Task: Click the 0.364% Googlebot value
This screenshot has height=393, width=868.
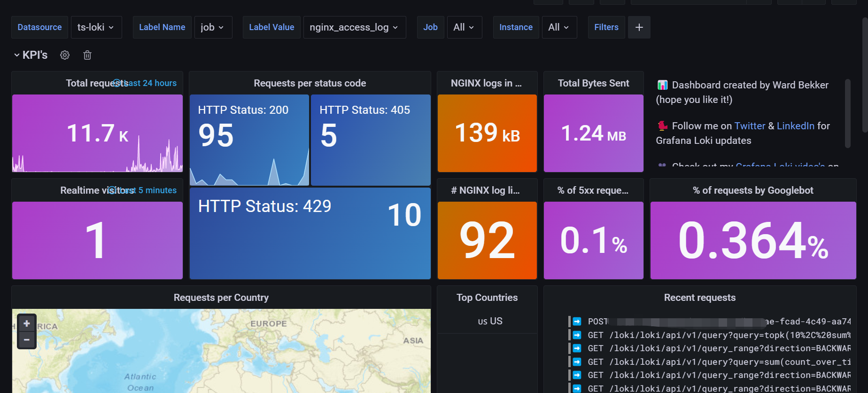Action: click(x=753, y=241)
